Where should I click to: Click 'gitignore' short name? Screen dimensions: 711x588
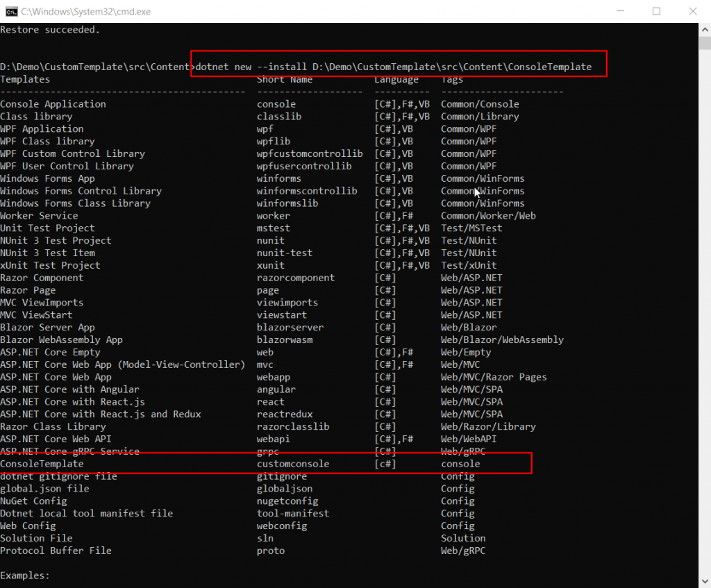pos(282,476)
